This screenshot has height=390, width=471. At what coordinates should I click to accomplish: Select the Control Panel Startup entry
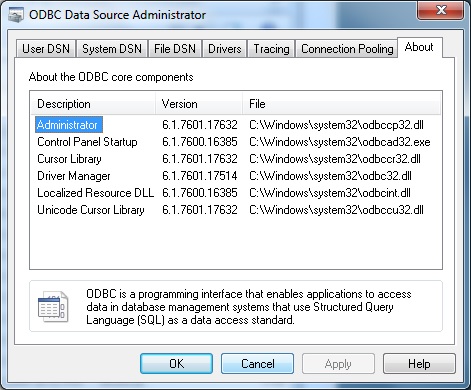(x=87, y=142)
